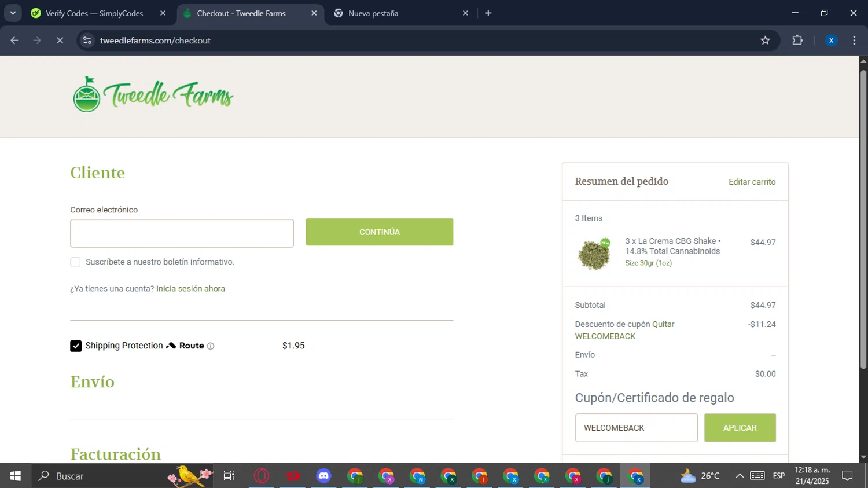This screenshot has width=868, height=488.
Task: Click the La Crema CBG Shake thumbnail
Action: (x=594, y=253)
